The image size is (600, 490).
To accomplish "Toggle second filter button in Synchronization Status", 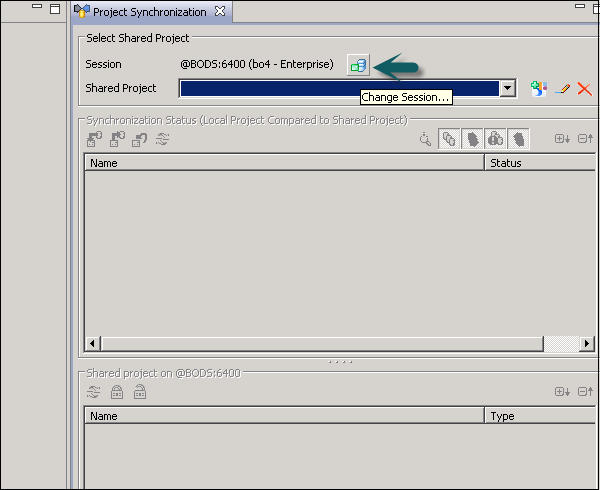I will (472, 140).
